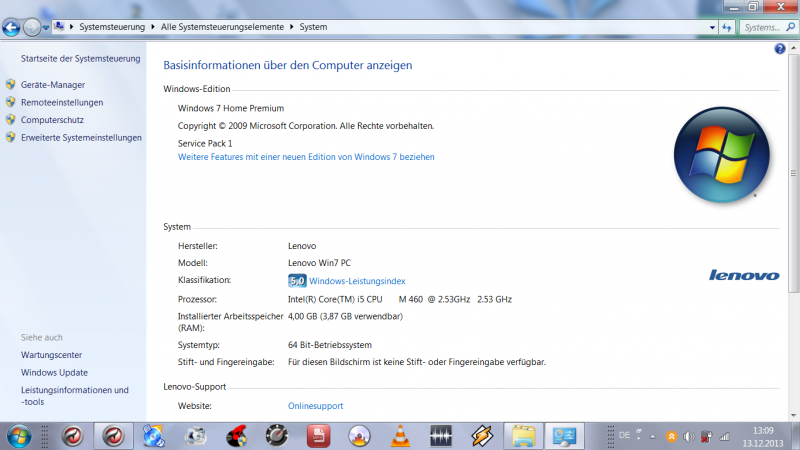The width and height of the screenshot is (800, 450).
Task: Open VLC media player cone icon
Action: click(x=401, y=437)
